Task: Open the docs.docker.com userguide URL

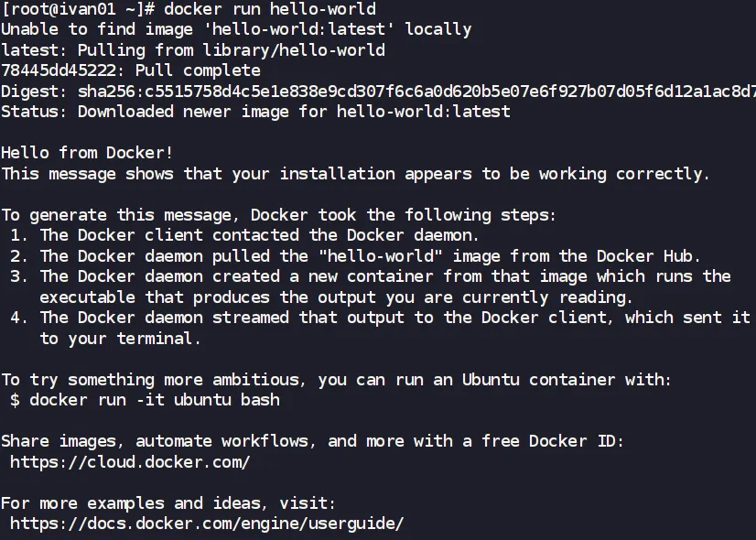Action: [x=207, y=524]
